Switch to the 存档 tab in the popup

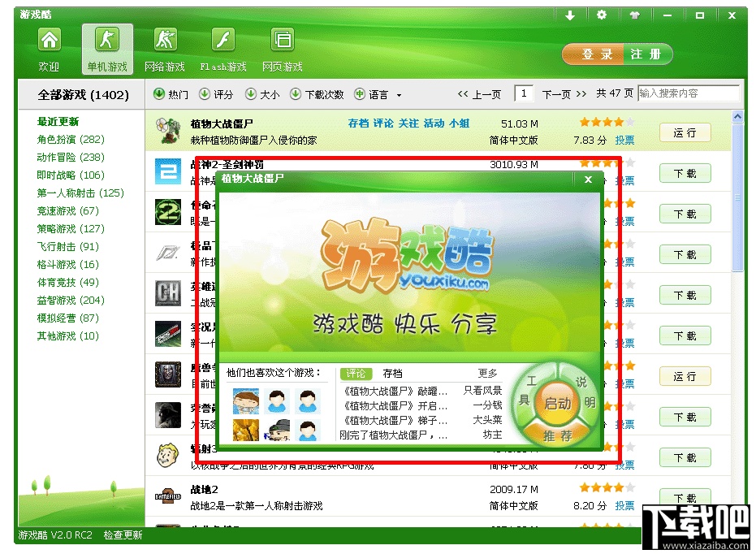point(392,373)
